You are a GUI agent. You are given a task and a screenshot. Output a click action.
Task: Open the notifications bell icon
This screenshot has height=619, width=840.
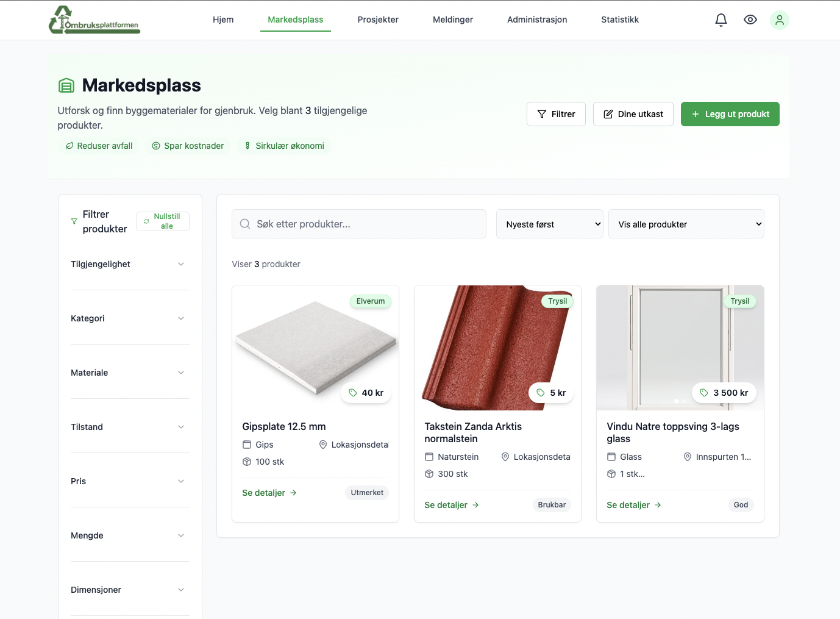[x=721, y=20]
